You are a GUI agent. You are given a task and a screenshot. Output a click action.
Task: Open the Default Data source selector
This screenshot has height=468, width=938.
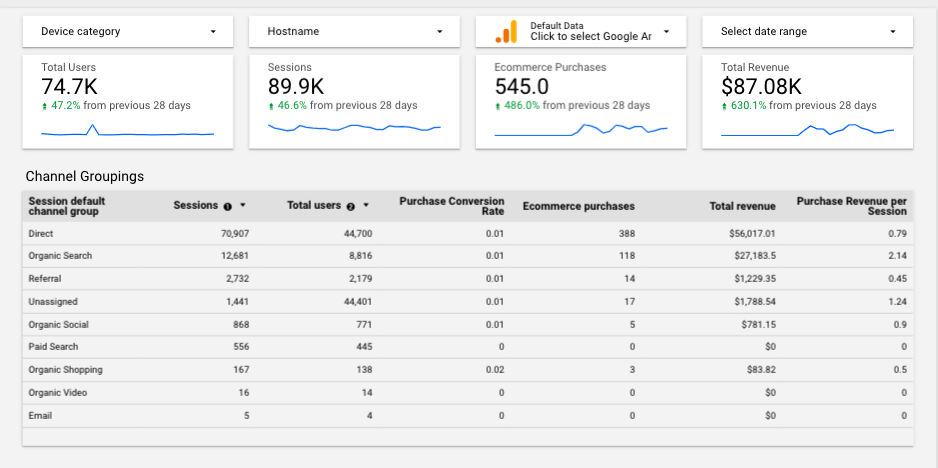[x=590, y=32]
